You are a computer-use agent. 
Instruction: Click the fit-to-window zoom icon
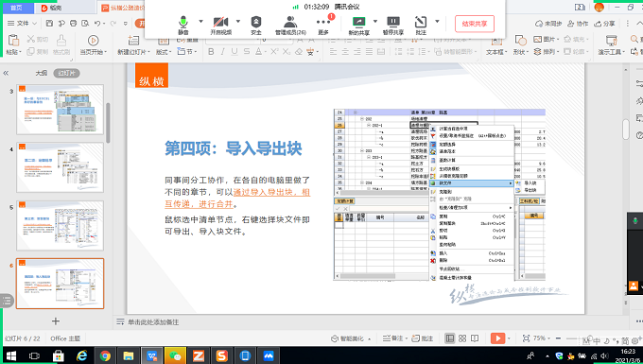click(526, 338)
